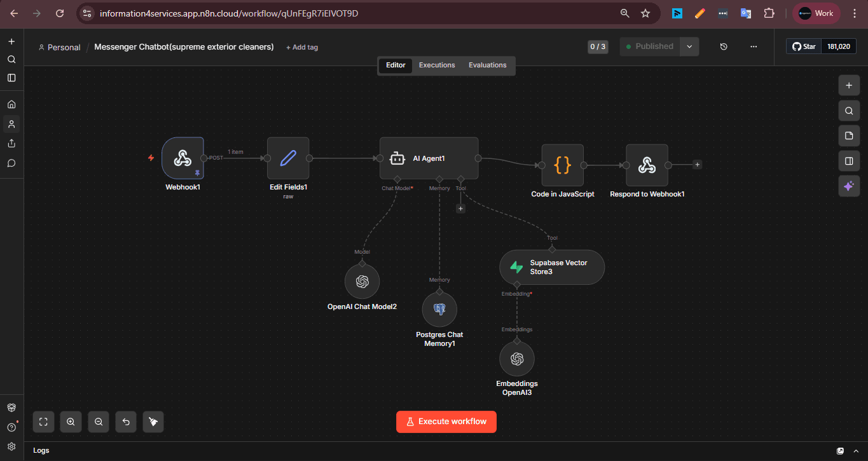Screen dimensions: 868x461
Task: Open the Chrome three-dot menu
Action: tap(854, 13)
